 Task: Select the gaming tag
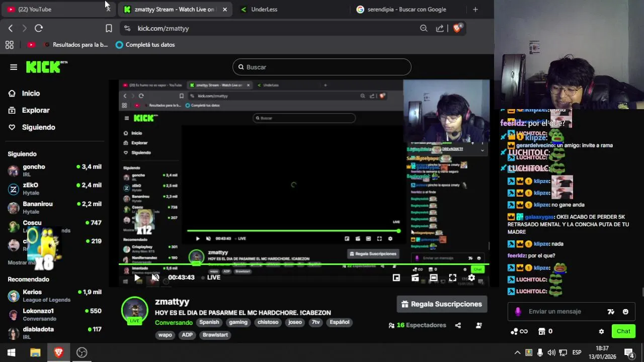[238, 322]
